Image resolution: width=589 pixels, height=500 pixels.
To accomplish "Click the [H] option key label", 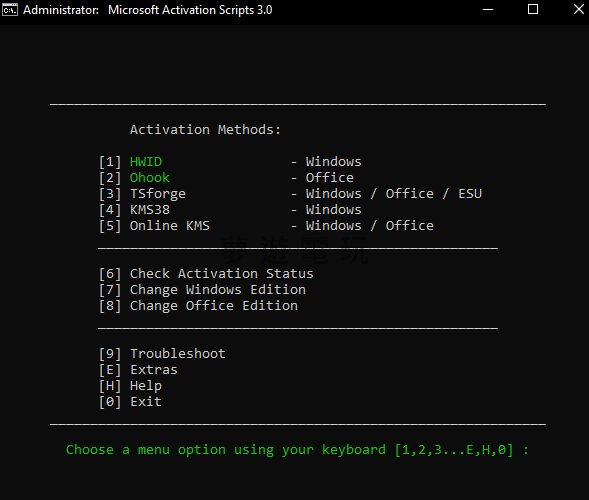I will (110, 387).
